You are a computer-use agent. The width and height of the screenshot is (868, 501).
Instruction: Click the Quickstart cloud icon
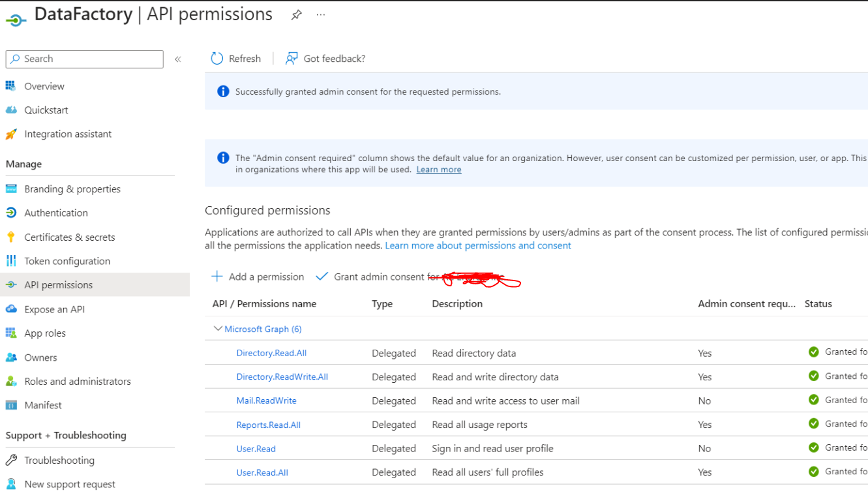point(11,110)
